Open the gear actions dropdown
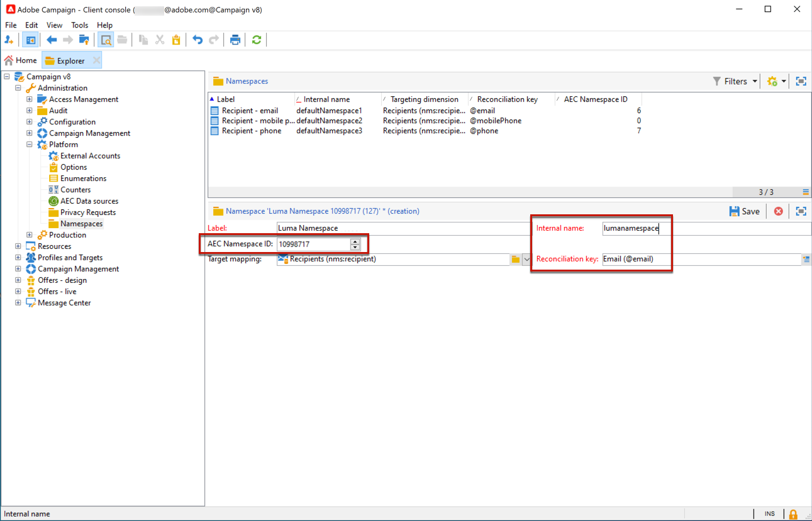 (776, 81)
